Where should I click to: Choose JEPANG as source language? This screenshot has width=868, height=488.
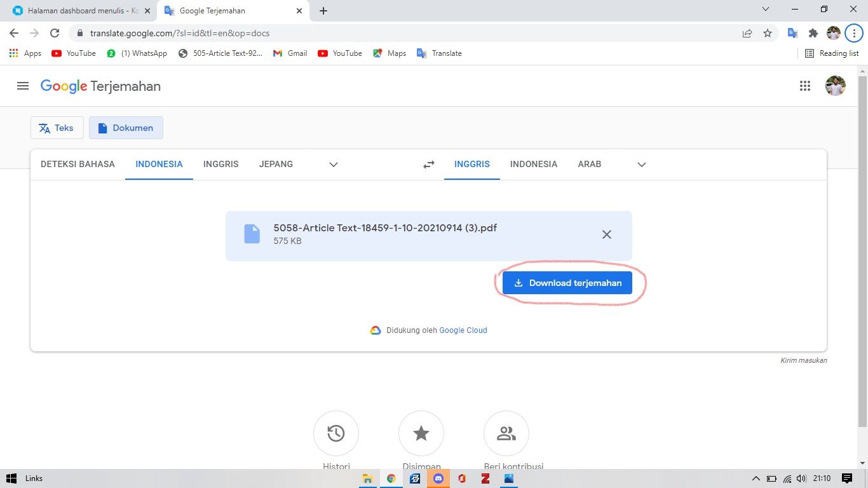point(276,164)
